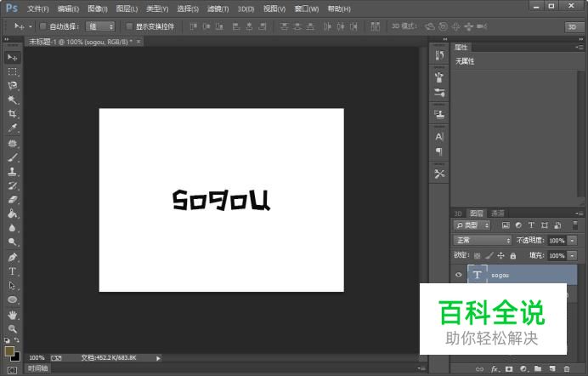
Task: Click the background color swatch
Action: 16,357
